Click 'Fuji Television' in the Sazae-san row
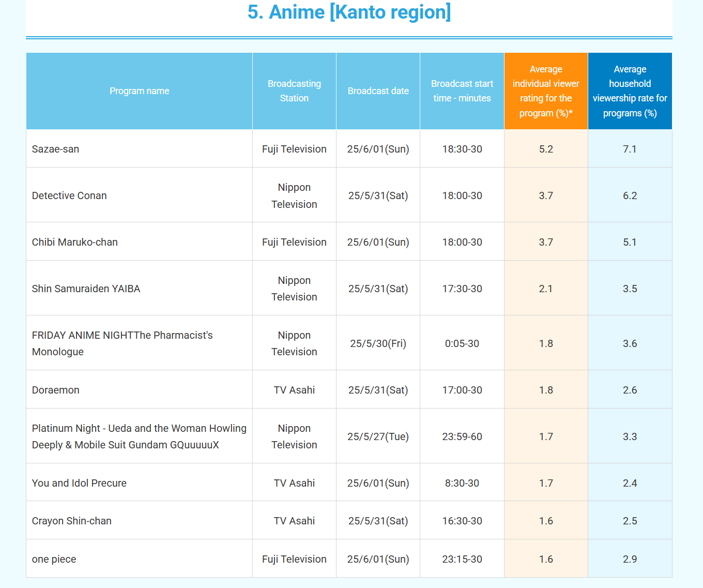703x588 pixels. tap(294, 149)
